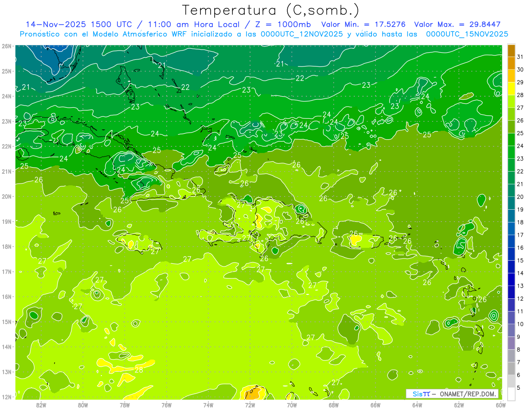This screenshot has height=411, width=532.
Task: Click the '68W' longitude axis label
Action: point(334,405)
